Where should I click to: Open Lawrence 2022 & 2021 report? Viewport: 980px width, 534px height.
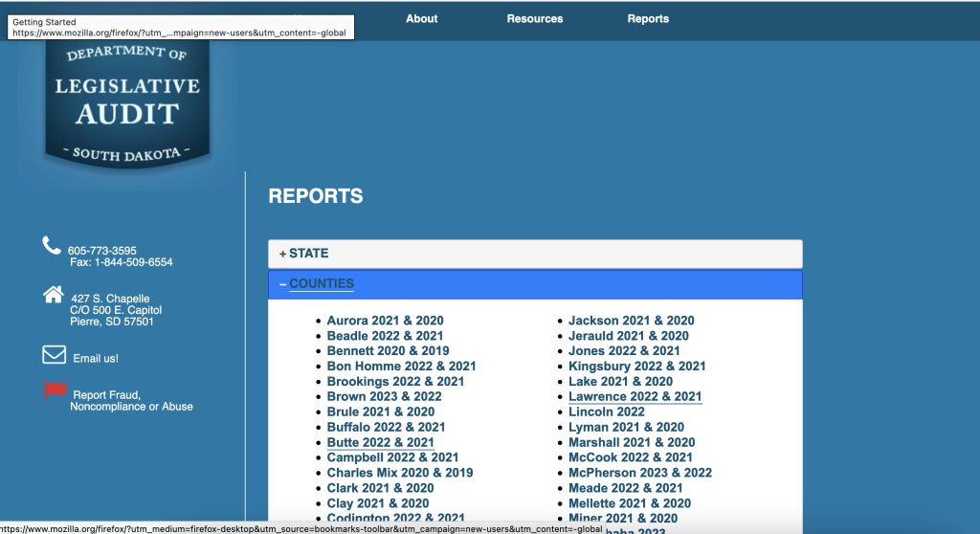[x=635, y=396]
